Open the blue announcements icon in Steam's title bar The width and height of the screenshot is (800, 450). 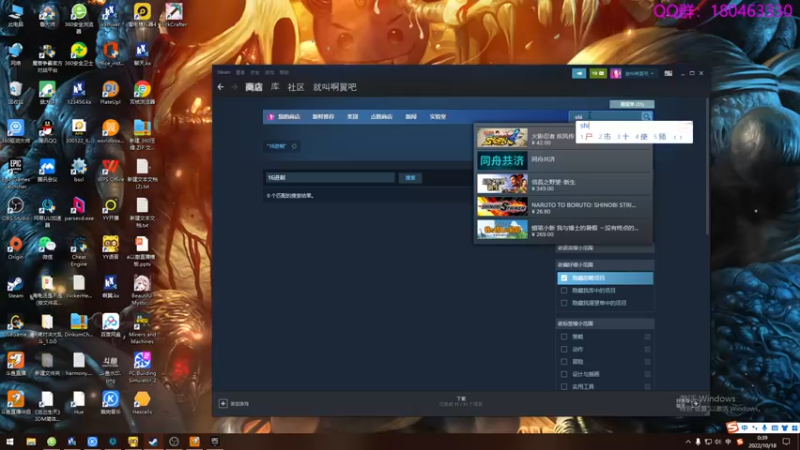pyautogui.click(x=579, y=73)
